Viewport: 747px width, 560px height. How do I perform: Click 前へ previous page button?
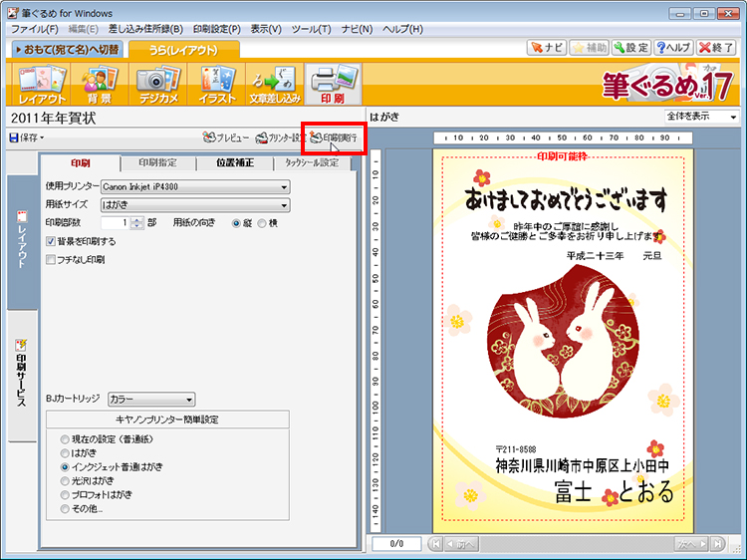pyautogui.click(x=461, y=543)
